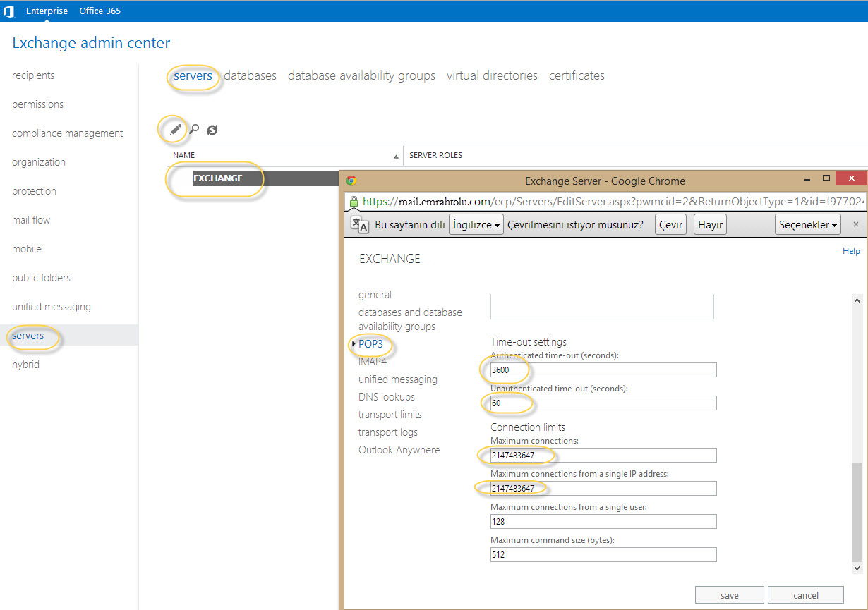Viewport: 868px width, 610px height.
Task: Click the dialog vertical scrollbar thumb
Action: click(x=857, y=511)
